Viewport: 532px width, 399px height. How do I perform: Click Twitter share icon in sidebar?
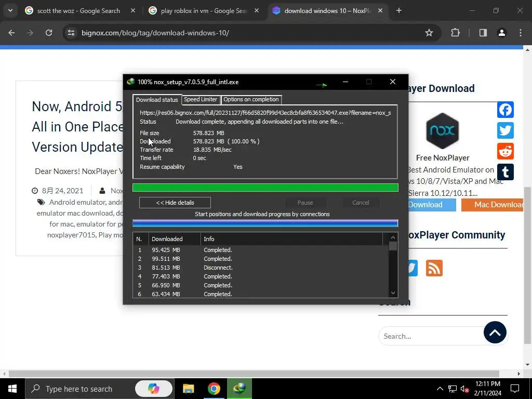coord(505,130)
